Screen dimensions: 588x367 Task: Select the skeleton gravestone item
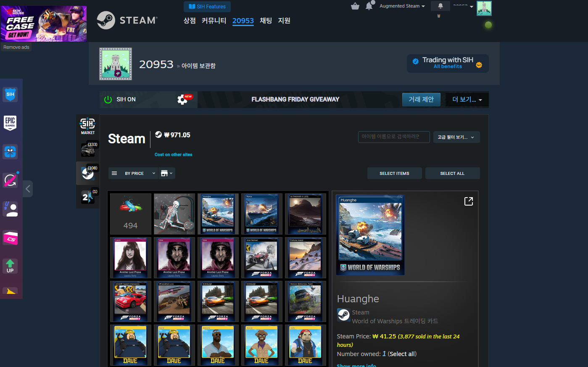coord(174,214)
